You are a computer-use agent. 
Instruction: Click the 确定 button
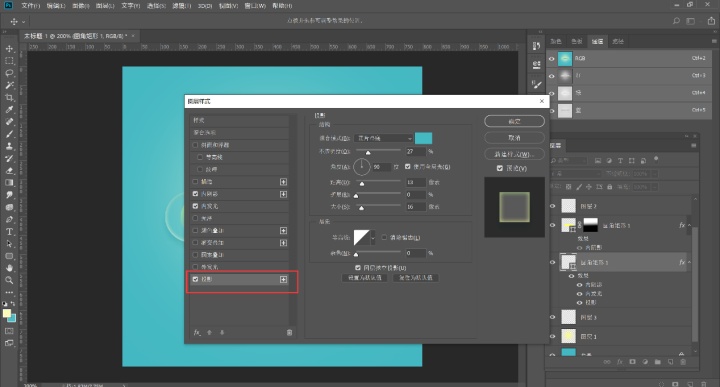(514, 121)
